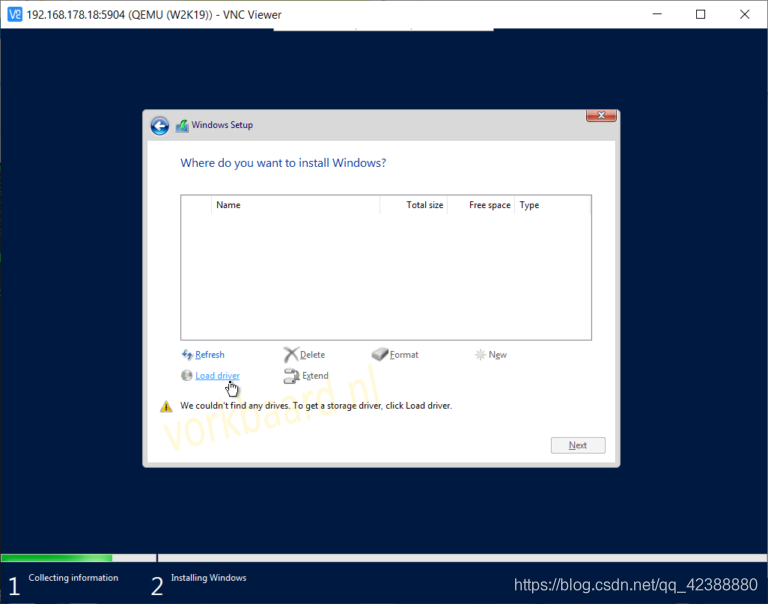Click the New starburst icon

click(480, 354)
